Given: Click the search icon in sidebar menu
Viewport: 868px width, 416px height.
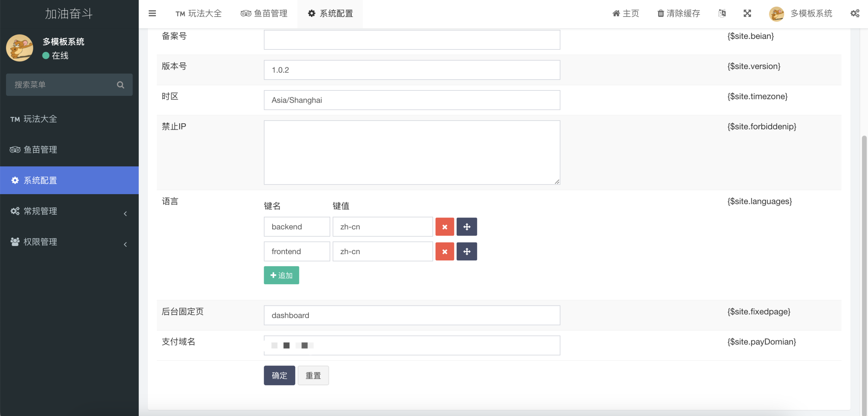Looking at the screenshot, I should coord(120,85).
